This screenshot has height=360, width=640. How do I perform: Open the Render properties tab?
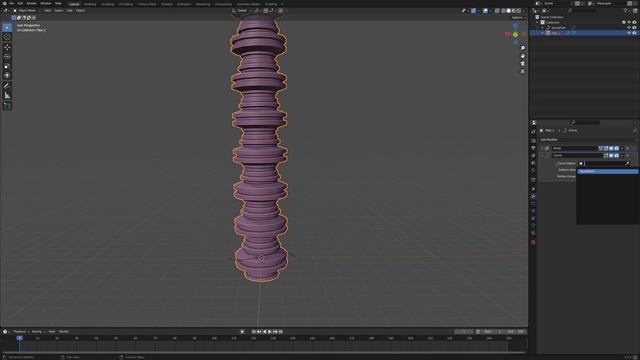pos(533,140)
